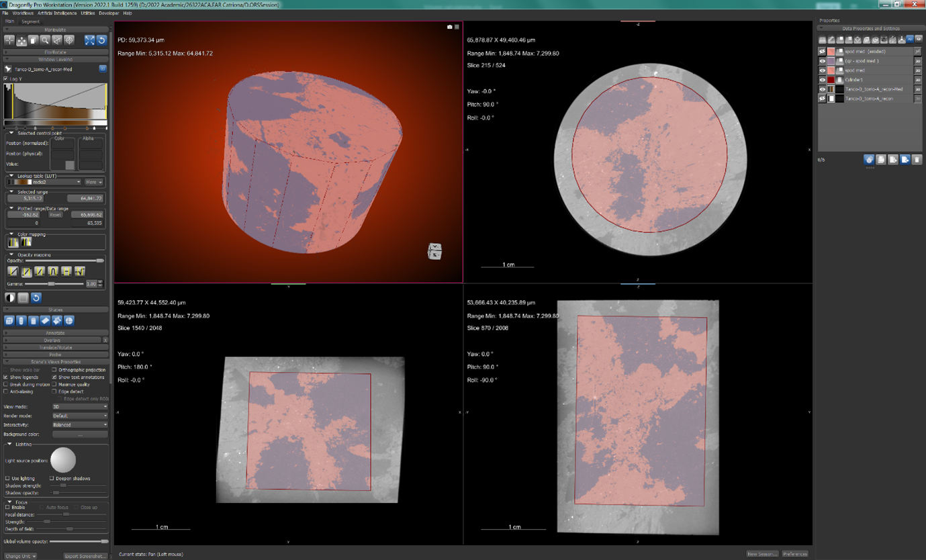Activate the Zoom magnifier tool
This screenshot has height=560, width=926.
[45, 40]
